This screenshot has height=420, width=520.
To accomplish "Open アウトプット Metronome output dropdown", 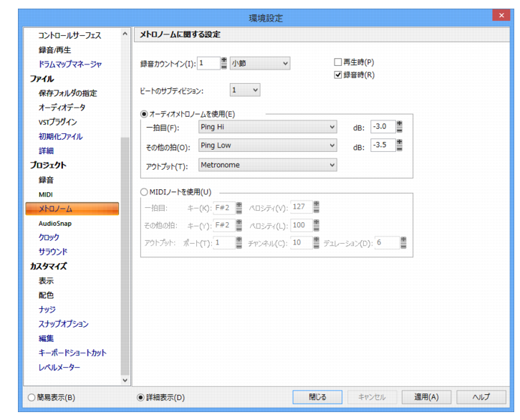I will pos(268,165).
